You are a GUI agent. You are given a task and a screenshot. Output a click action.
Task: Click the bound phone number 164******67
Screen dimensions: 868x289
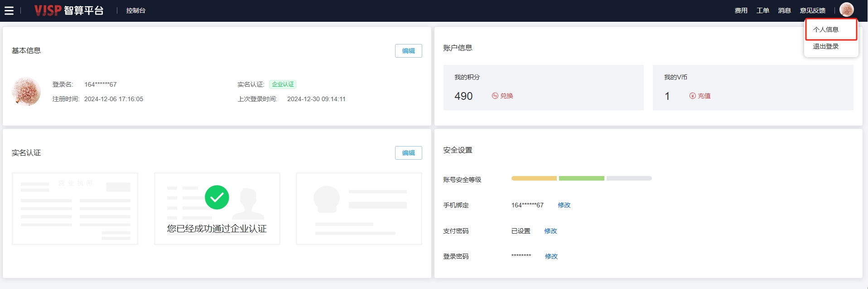click(527, 205)
